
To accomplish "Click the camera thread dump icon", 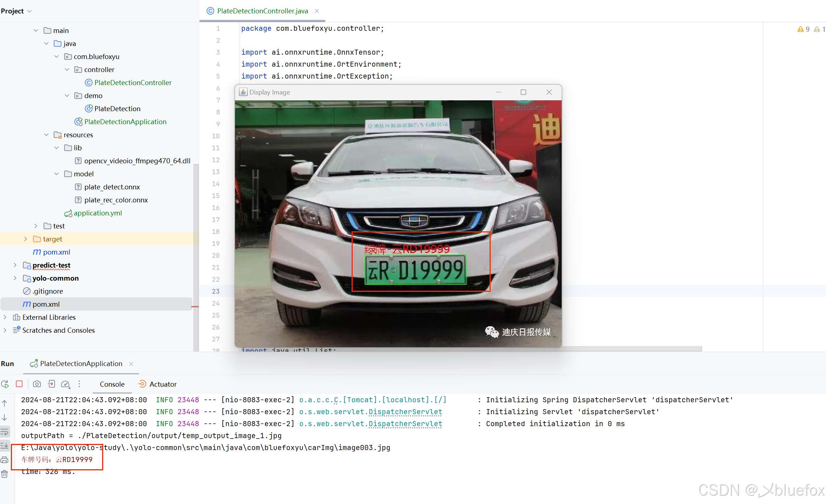I will point(37,384).
